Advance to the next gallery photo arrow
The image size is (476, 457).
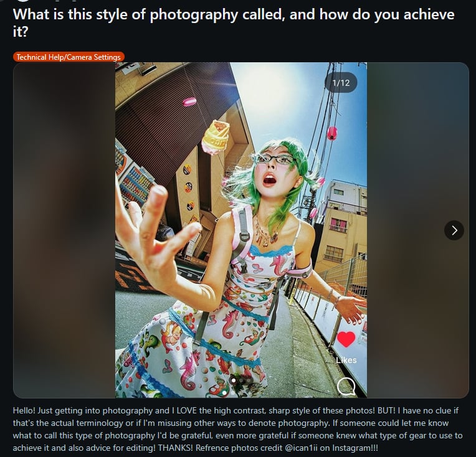tap(454, 230)
